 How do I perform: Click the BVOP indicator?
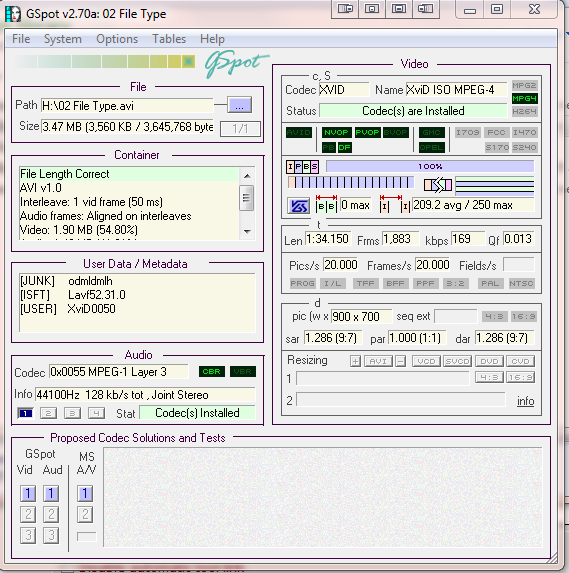(396, 133)
